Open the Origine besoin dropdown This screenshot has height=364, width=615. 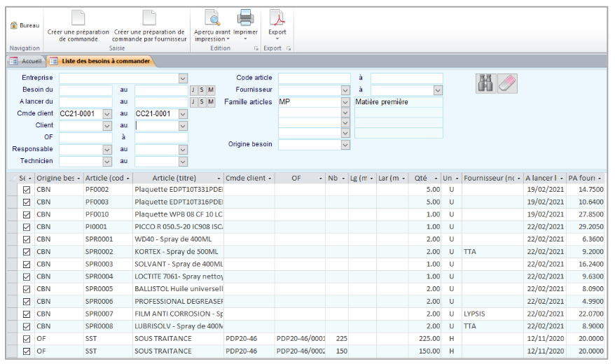click(x=345, y=145)
